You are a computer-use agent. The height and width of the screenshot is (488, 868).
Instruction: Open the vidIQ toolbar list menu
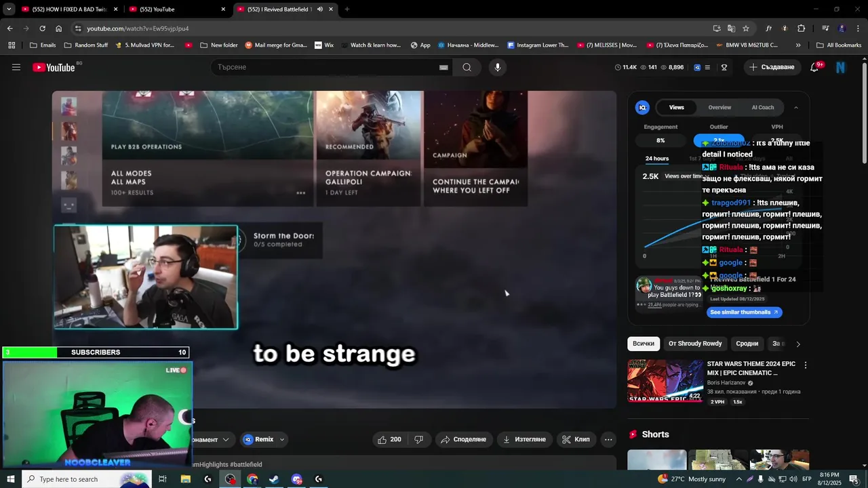click(707, 67)
